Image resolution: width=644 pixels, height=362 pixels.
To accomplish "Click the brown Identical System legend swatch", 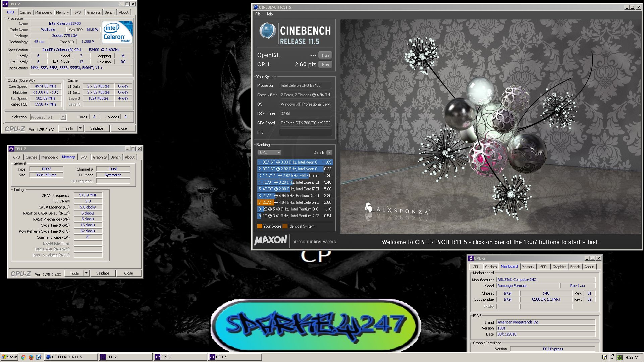I will click(x=285, y=226).
